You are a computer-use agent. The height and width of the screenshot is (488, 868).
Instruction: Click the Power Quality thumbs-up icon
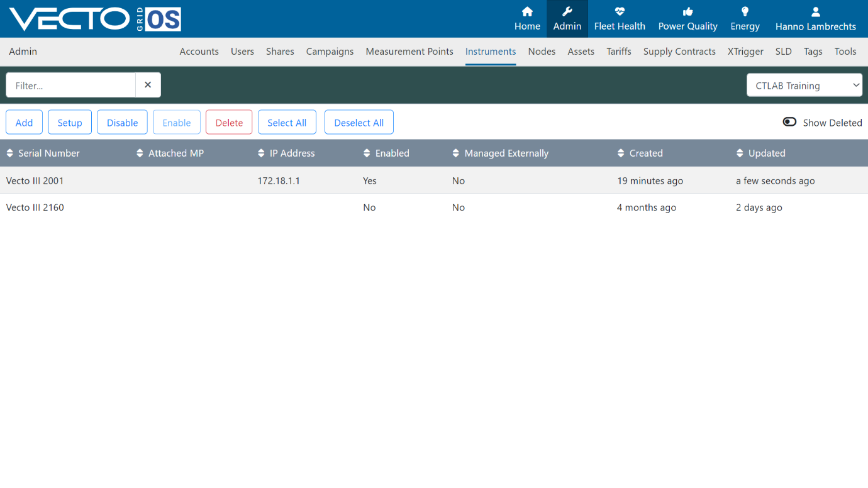[x=687, y=11]
